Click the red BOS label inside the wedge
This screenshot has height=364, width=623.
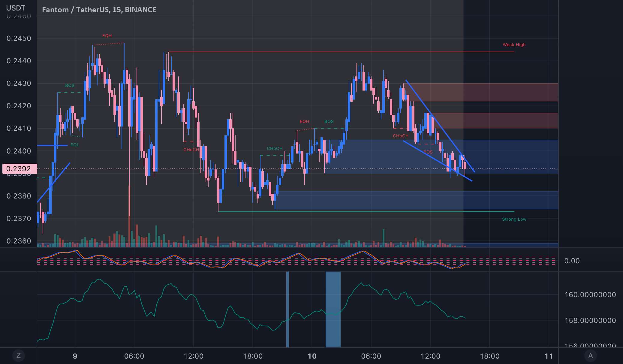428,152
